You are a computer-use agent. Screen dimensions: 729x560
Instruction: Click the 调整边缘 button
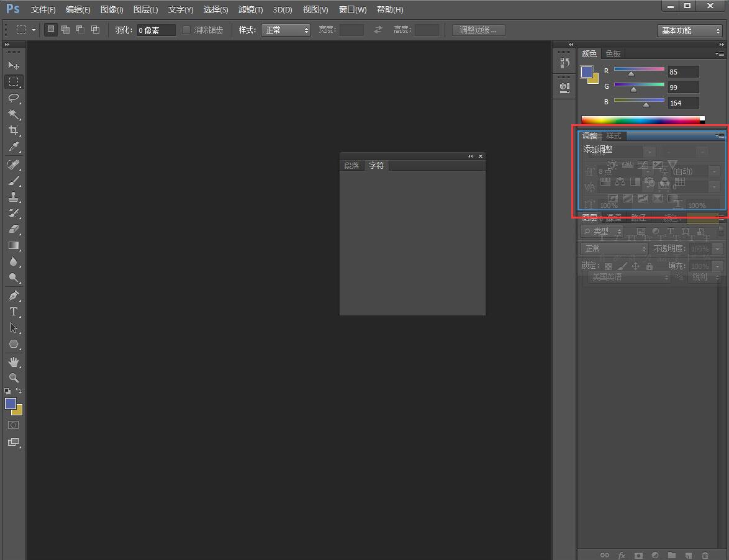tap(478, 30)
